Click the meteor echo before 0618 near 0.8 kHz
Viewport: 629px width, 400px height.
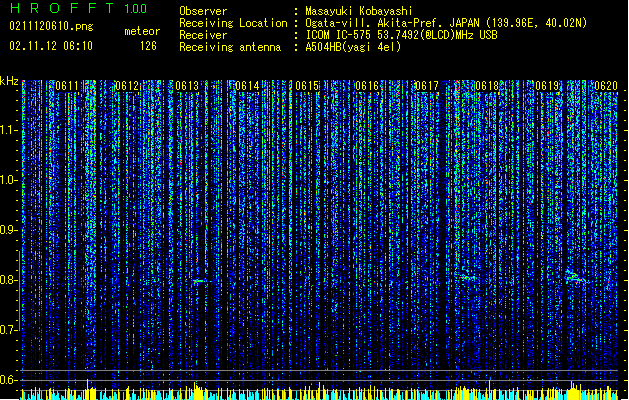coord(465,276)
